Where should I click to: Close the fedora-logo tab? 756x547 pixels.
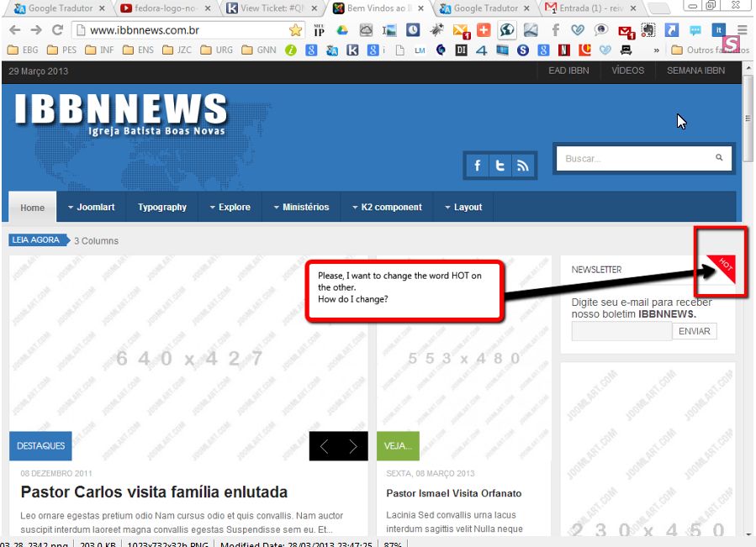(208, 8)
